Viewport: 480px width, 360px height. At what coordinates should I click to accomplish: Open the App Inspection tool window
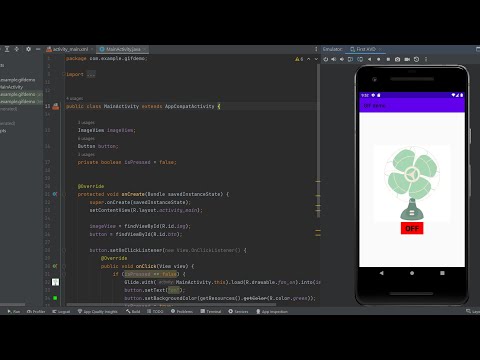(272, 311)
